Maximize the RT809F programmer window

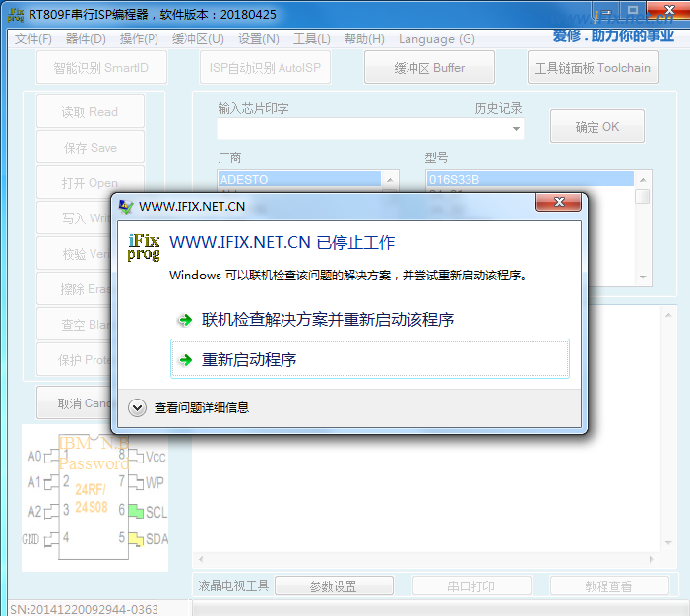[633, 12]
